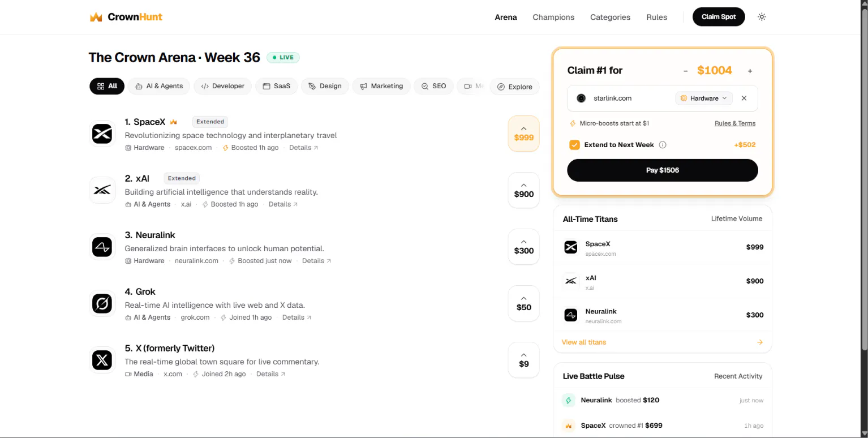Go to Arena nav item
868x438 pixels.
(506, 17)
